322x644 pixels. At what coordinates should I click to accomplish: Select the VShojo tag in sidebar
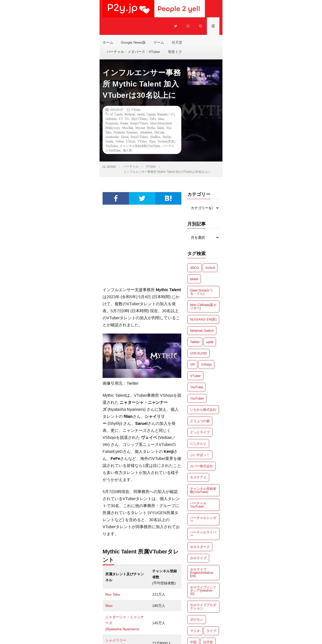coord(206,365)
